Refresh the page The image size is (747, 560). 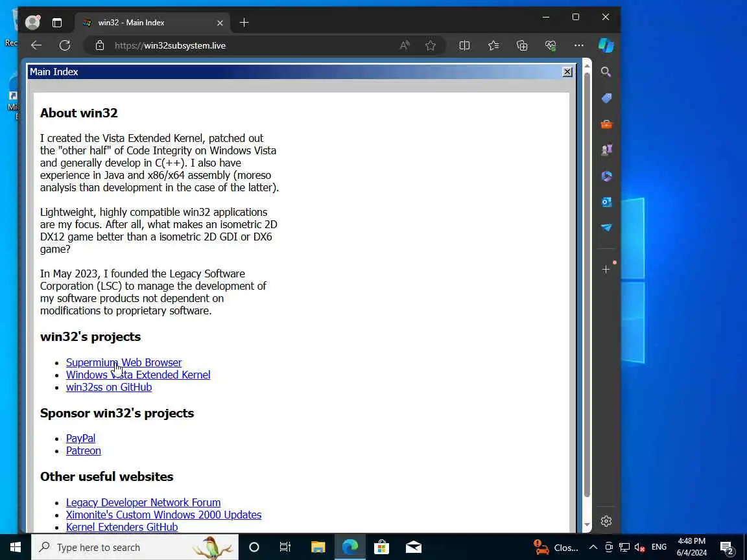65,46
